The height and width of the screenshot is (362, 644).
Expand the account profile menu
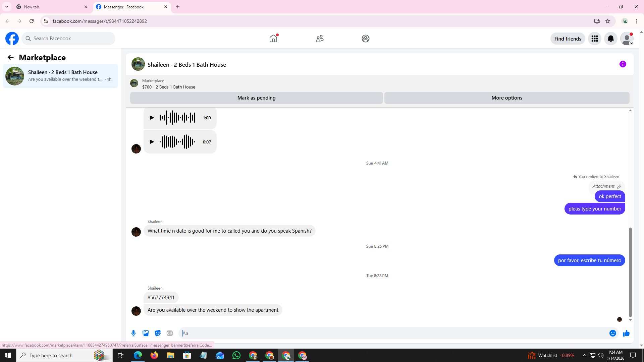(627, 39)
